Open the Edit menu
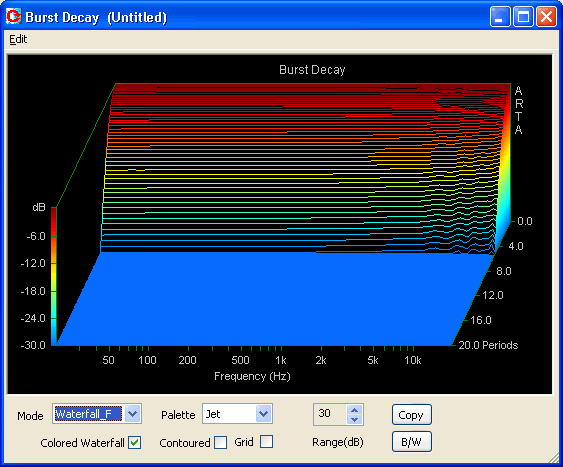The height and width of the screenshot is (467, 563). [18, 39]
